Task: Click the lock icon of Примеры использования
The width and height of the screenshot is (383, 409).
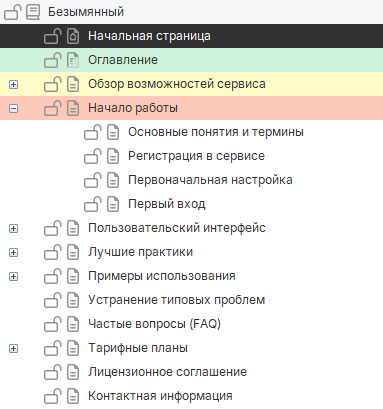Action: pos(53,276)
